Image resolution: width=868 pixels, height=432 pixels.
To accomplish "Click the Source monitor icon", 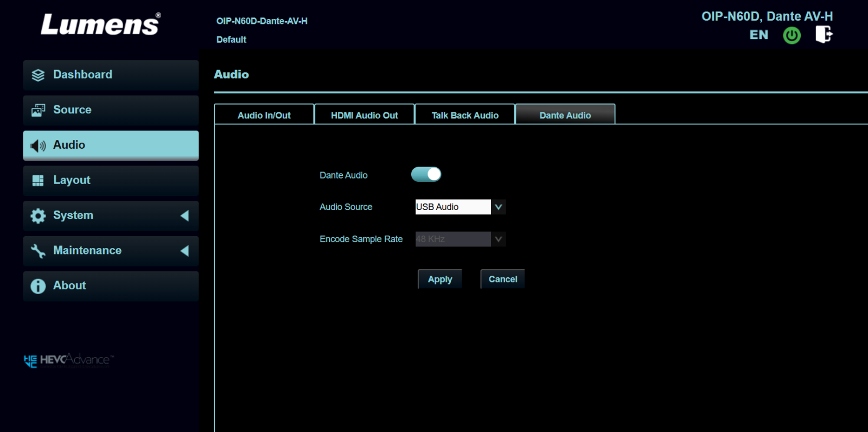I will click(38, 110).
